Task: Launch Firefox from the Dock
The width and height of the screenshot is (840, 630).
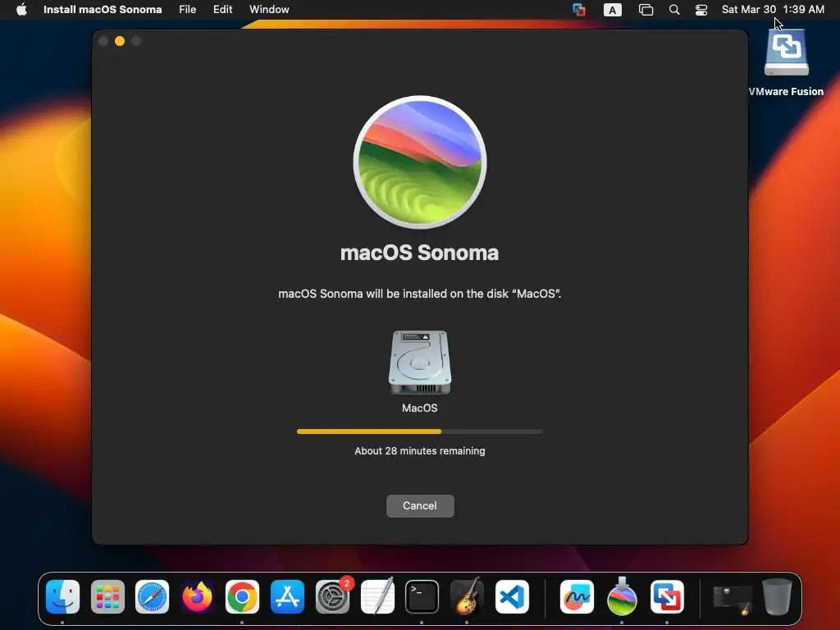Action: click(197, 596)
